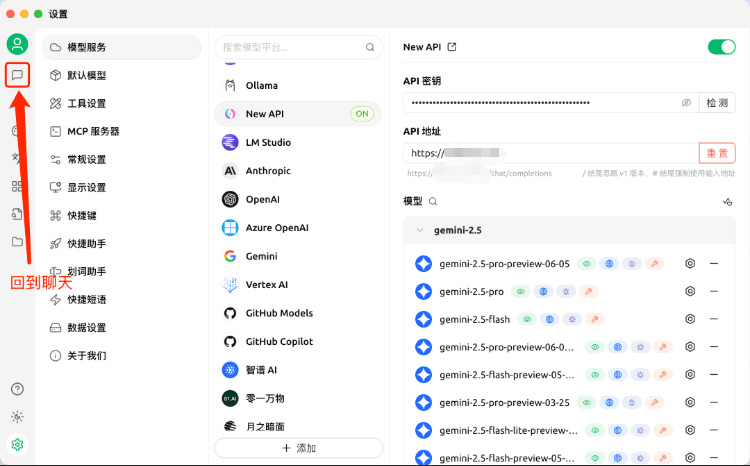The height and width of the screenshot is (466, 750).
Task: Select the 智谱 AI provider
Action: coord(298,370)
